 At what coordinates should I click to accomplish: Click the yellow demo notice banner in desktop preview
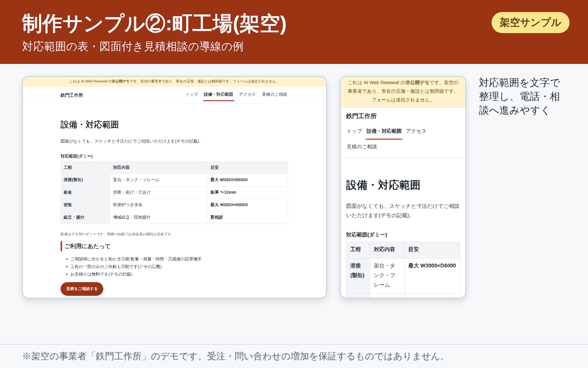click(174, 82)
